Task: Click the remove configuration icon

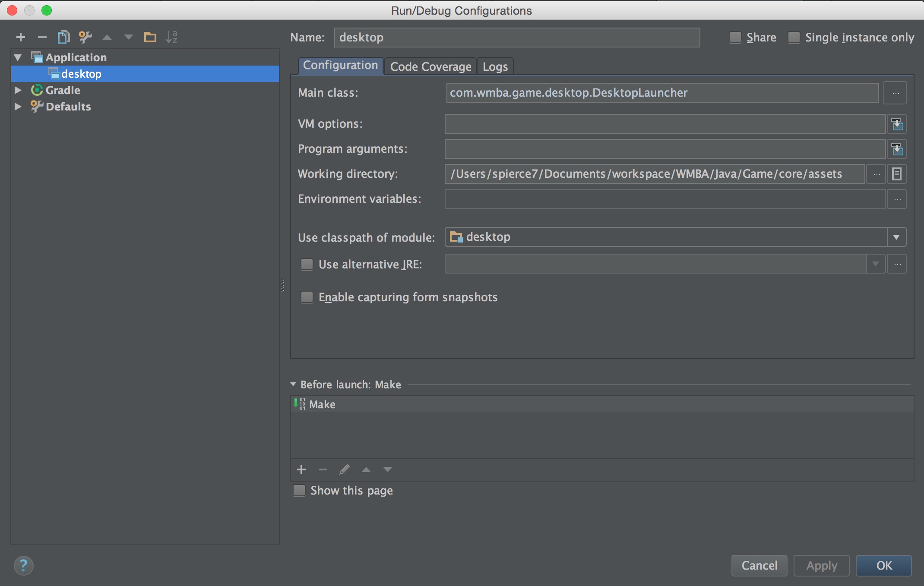Action: pyautogui.click(x=43, y=37)
